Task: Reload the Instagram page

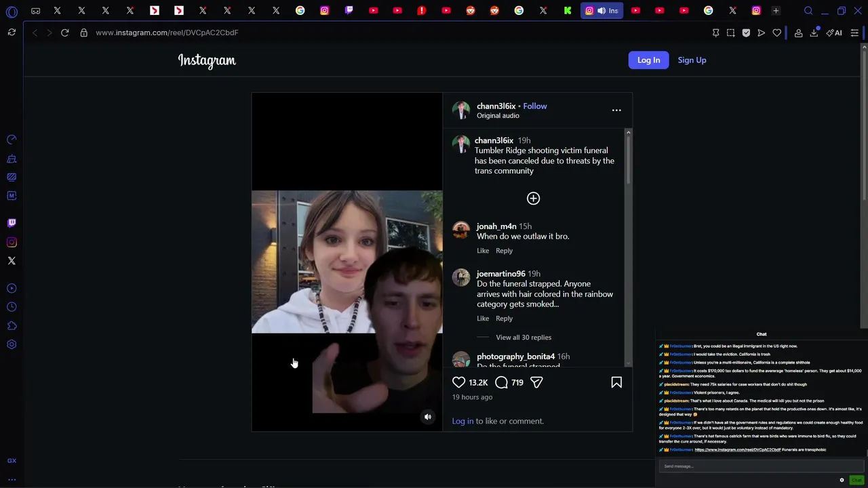Action: click(x=65, y=33)
